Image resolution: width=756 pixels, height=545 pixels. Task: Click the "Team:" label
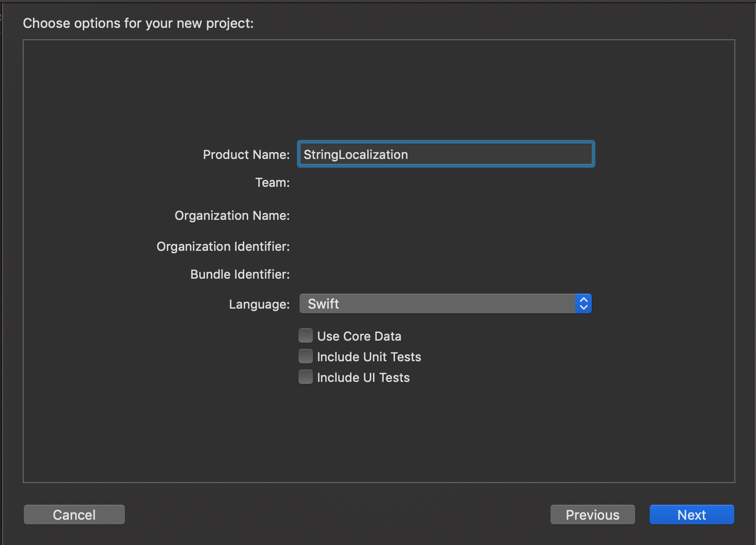[x=272, y=183]
